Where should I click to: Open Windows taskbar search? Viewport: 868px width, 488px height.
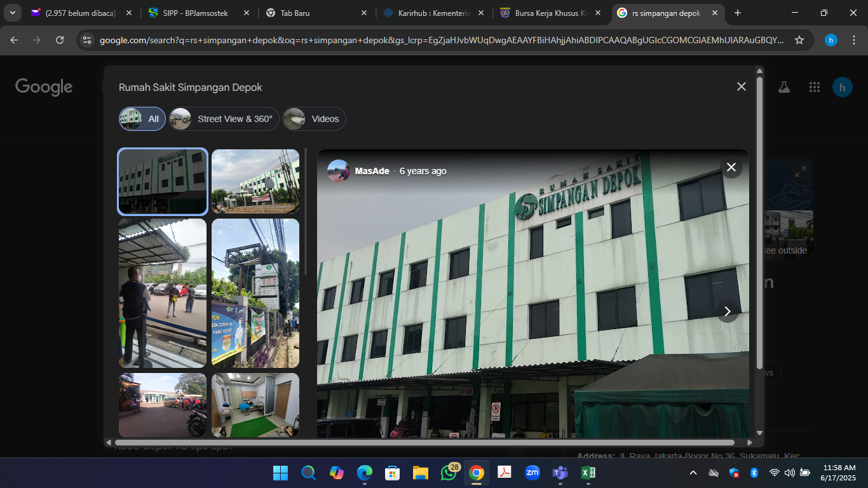[x=308, y=473]
